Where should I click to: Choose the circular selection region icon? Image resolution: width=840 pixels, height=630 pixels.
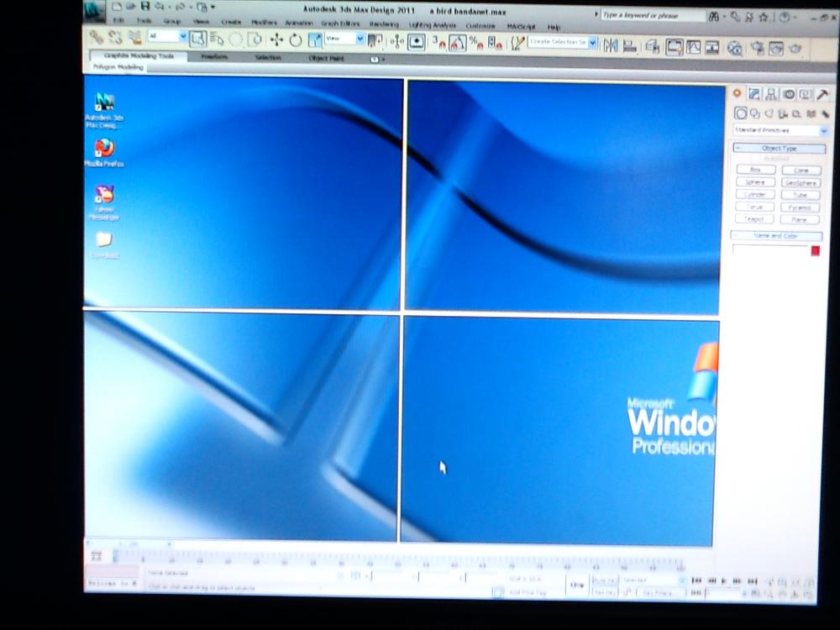pyautogui.click(x=236, y=39)
